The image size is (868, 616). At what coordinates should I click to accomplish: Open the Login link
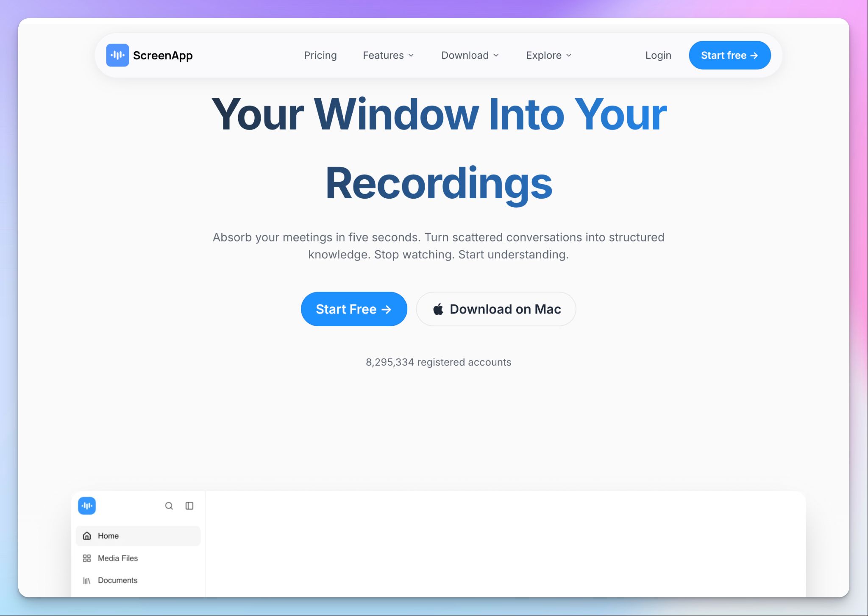tap(658, 55)
